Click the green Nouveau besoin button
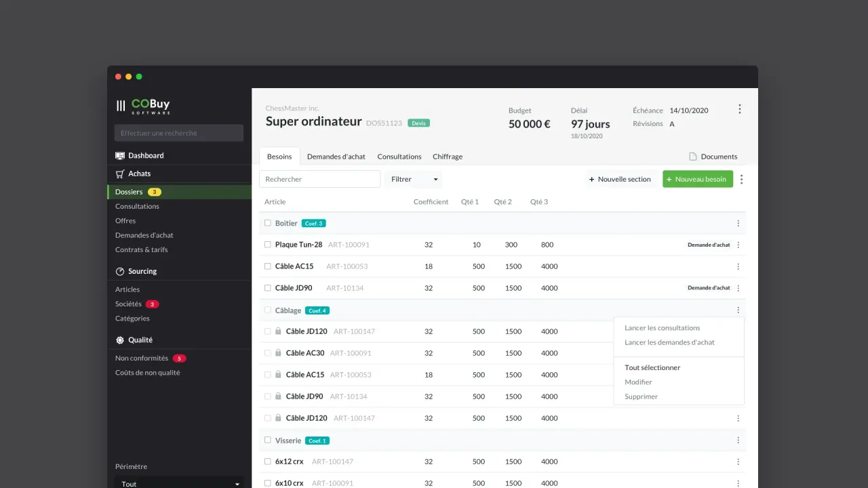Screen dimensions: 868x488 697,180
